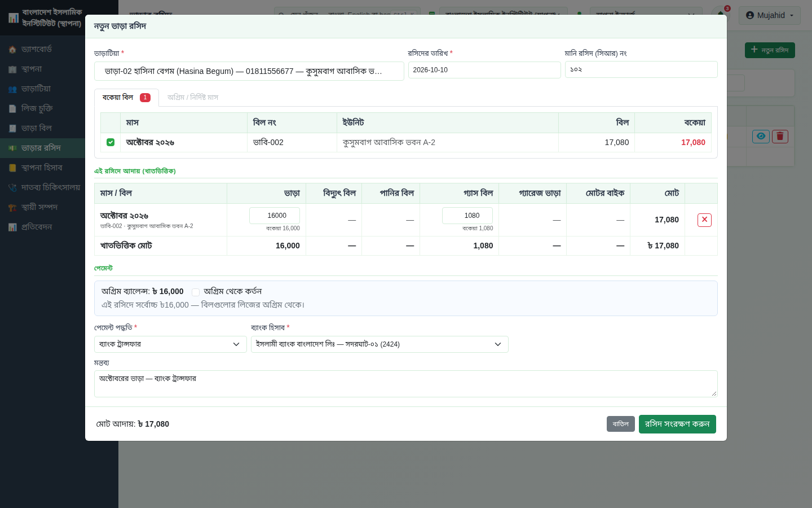The height and width of the screenshot is (508, 812).
Task: Click the বাতিল cancel button
Action: click(x=621, y=424)
